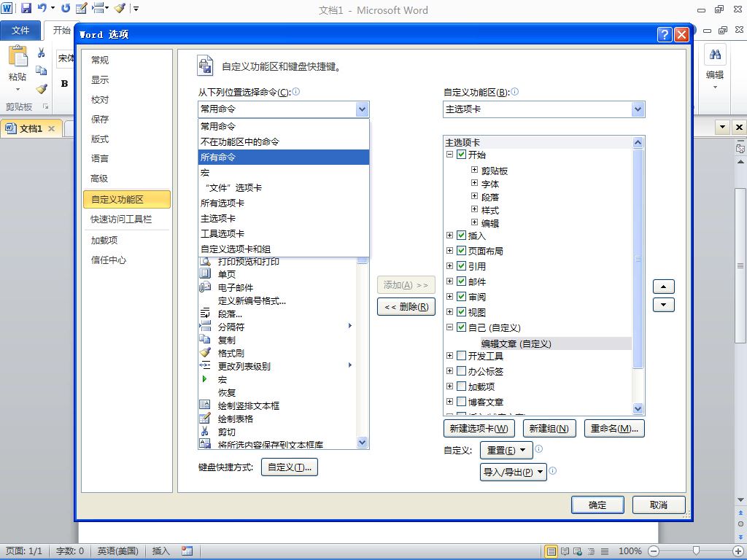
Task: Uncheck the 邮件 tab checkbox
Action: click(x=461, y=281)
